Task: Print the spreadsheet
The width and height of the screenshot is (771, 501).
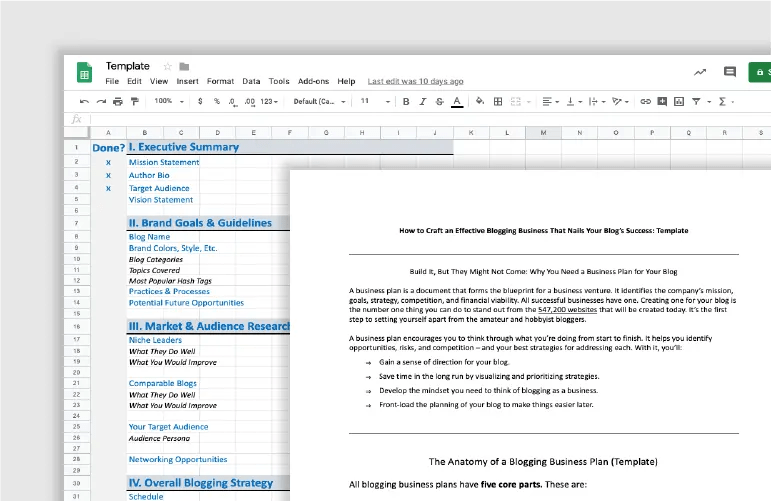Action: pos(118,101)
